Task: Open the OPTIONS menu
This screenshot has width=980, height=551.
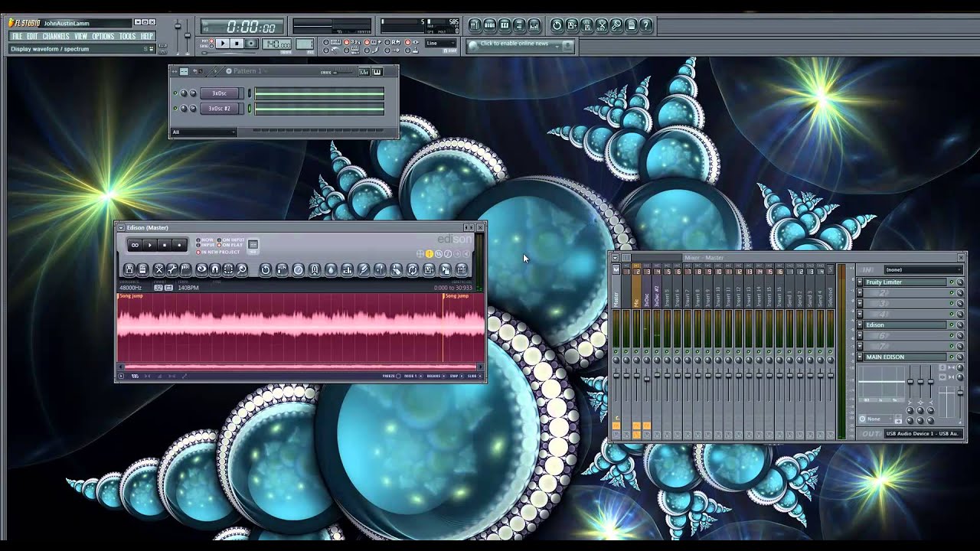Action: click(103, 36)
